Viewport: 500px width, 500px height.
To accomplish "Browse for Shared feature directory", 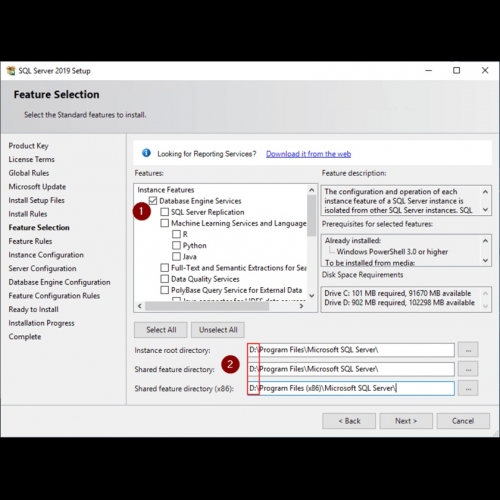I will [x=468, y=369].
